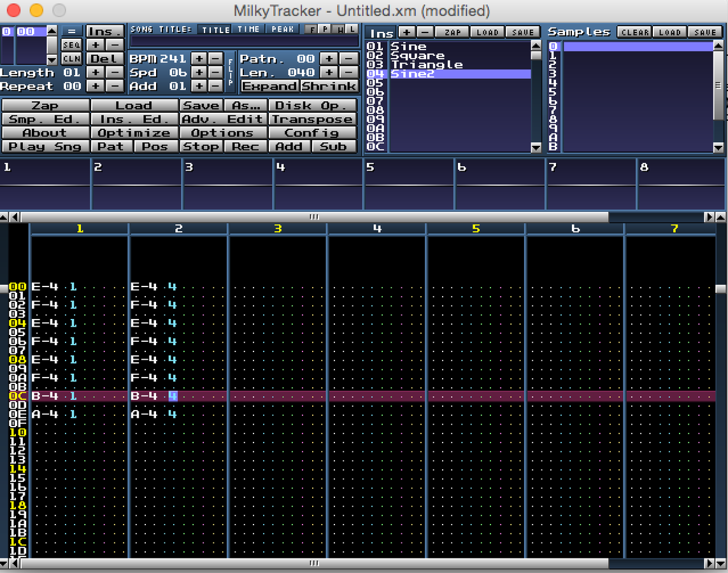Decrease the Repeat position value
This screenshot has height=573, width=728.
(x=115, y=86)
